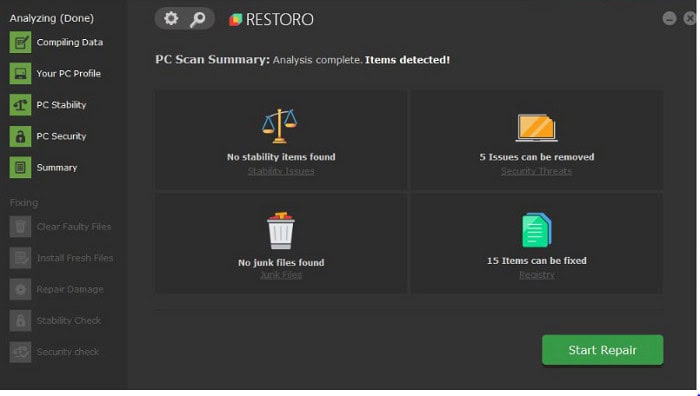The image size is (700, 396).
Task: Select the Summary sidebar icon
Action: 21,167
